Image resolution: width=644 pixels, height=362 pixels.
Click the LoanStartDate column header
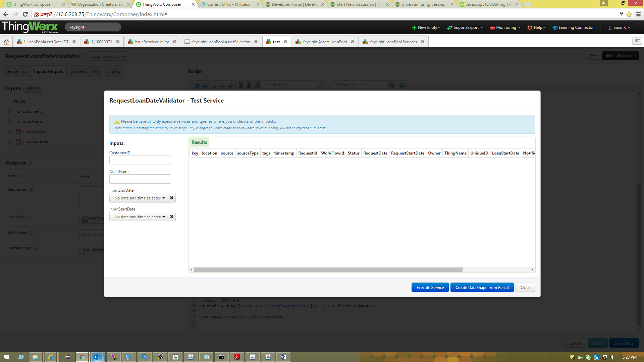505,153
